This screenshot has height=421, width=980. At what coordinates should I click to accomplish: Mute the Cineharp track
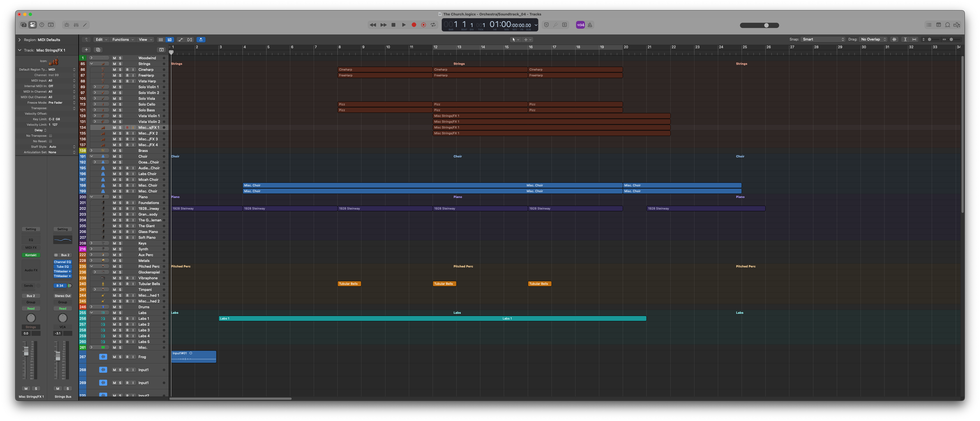coord(114,69)
